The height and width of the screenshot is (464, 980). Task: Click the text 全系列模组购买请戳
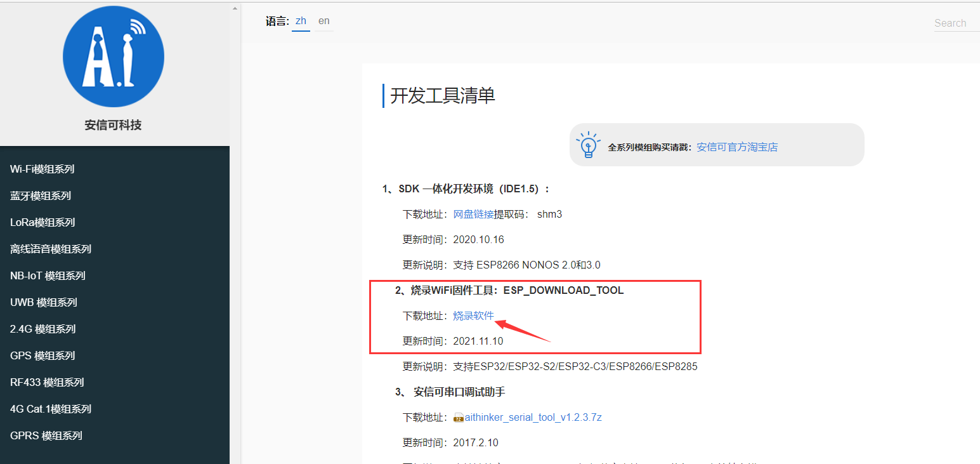(x=650, y=147)
